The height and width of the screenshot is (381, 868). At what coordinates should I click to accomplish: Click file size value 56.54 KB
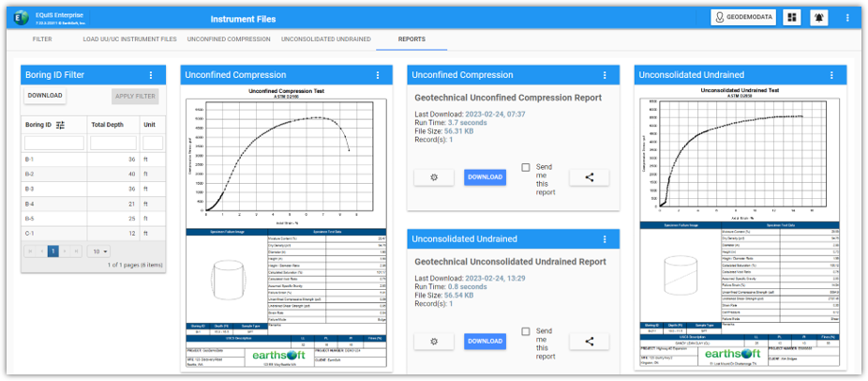pyautogui.click(x=459, y=296)
